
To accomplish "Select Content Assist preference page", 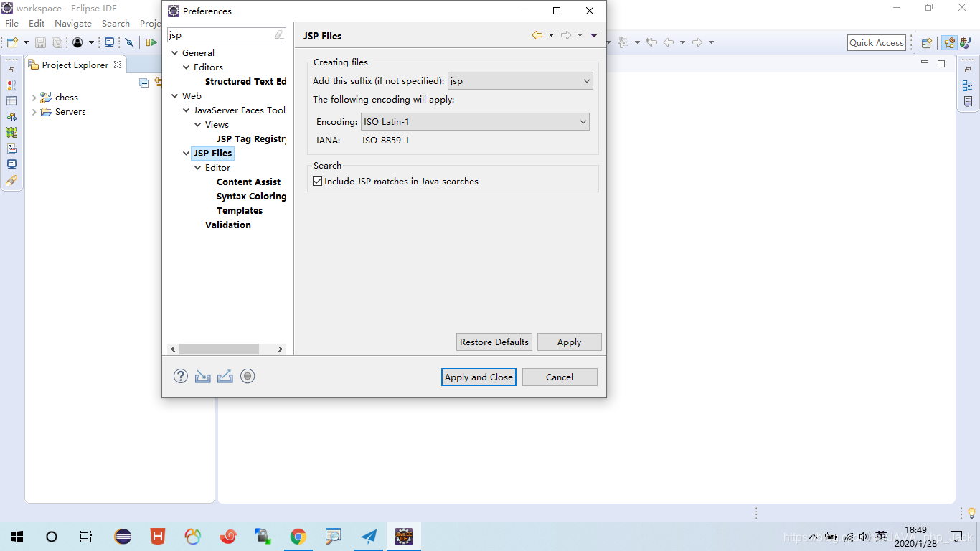I will point(248,182).
